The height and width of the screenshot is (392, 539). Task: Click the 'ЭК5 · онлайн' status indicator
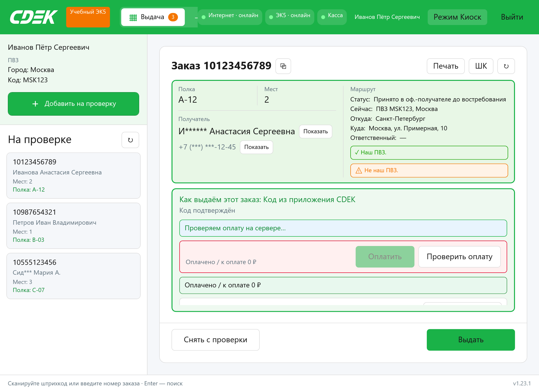290,17
